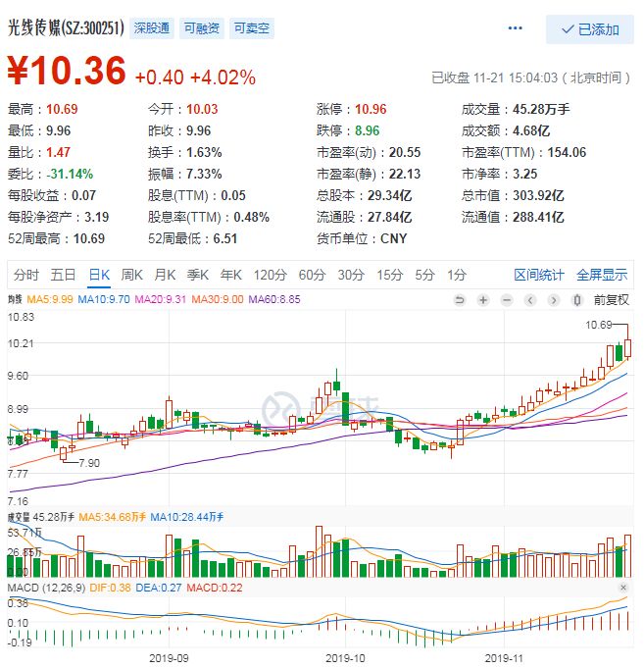
Task: Click the volume MA10:28.44万手 label
Action: (x=187, y=517)
